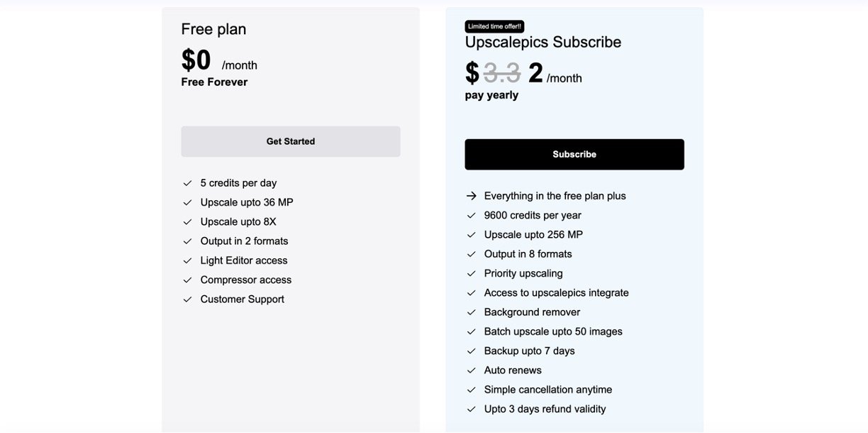The height and width of the screenshot is (433, 868).
Task: Click the Upscalepics Subscribe title
Action: (543, 42)
